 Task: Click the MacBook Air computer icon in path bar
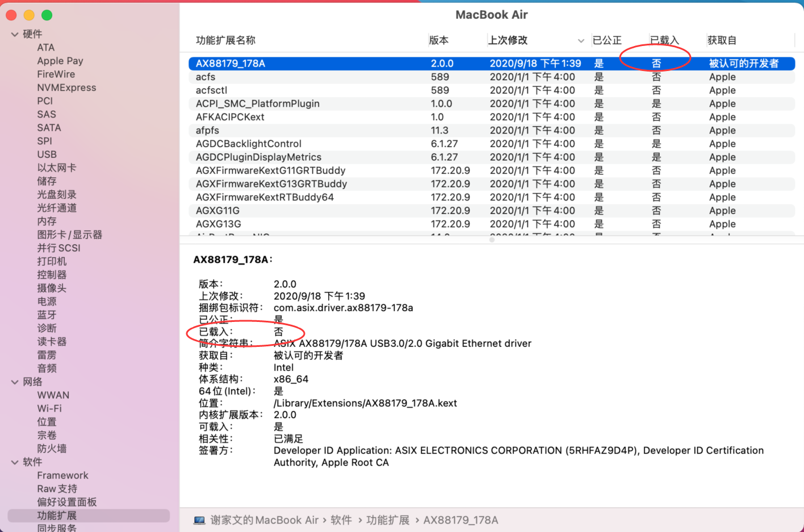199,520
